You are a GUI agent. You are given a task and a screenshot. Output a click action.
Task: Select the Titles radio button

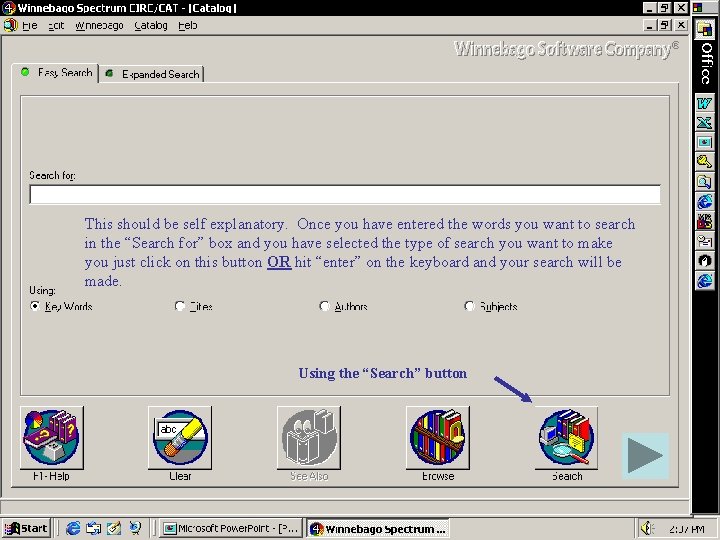(x=180, y=306)
